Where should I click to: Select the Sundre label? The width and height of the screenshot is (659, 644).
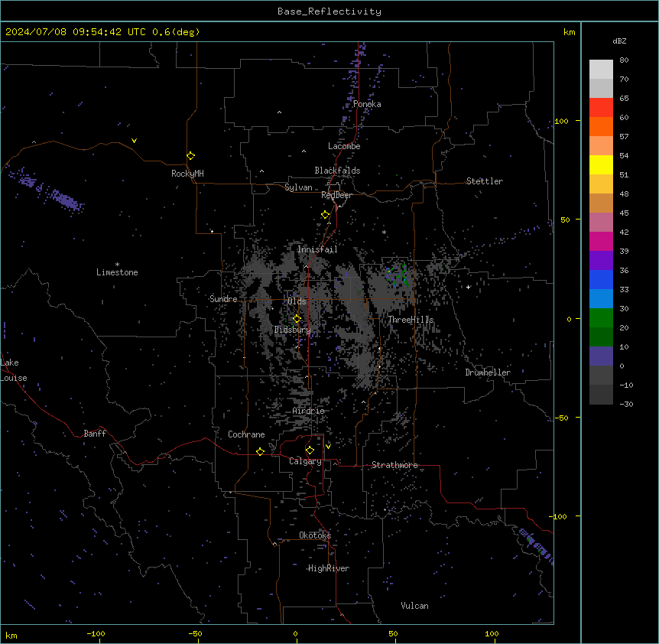(223, 299)
